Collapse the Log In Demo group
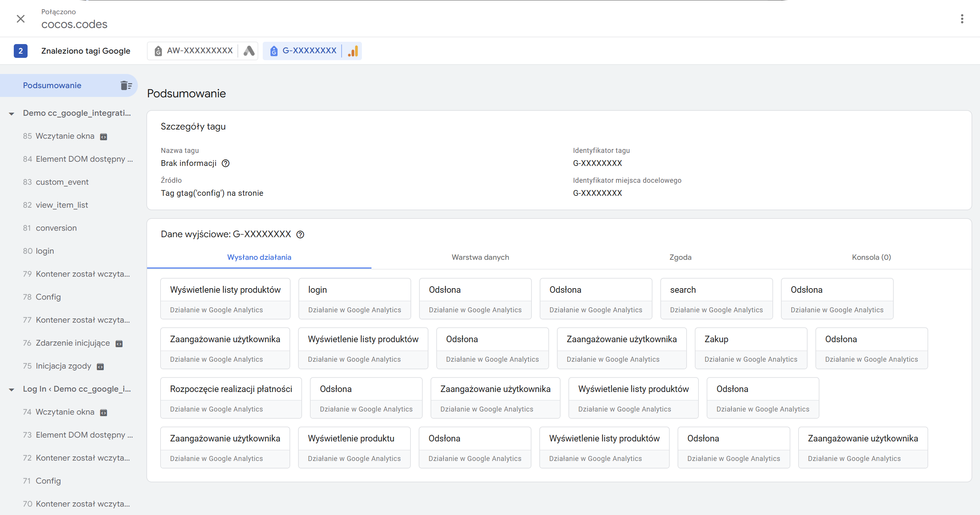The image size is (980, 515). (11, 389)
